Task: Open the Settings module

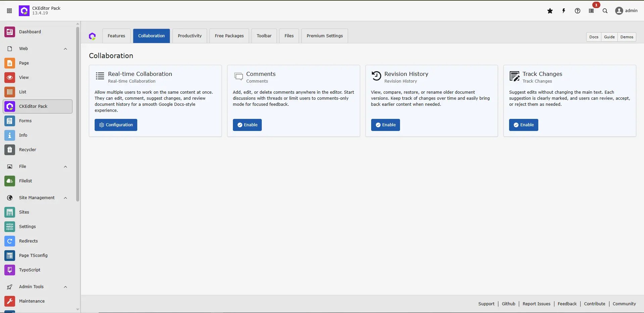Action: coord(38,227)
